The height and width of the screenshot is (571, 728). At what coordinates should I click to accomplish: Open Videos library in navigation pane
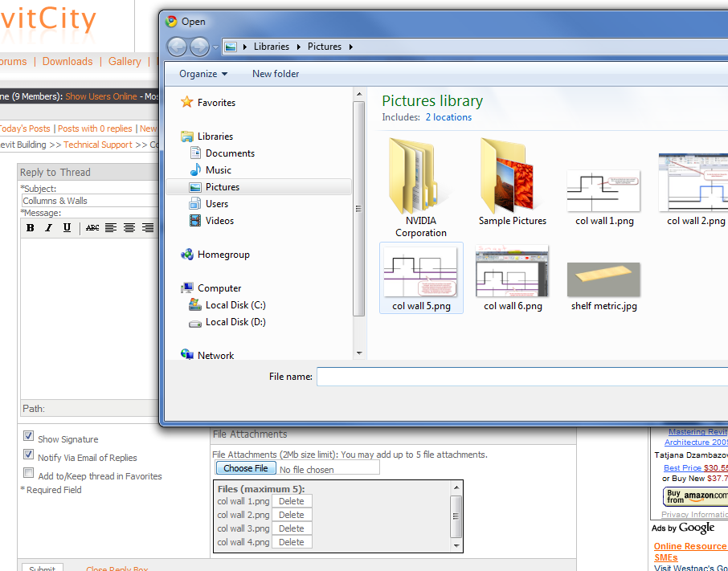point(211,221)
